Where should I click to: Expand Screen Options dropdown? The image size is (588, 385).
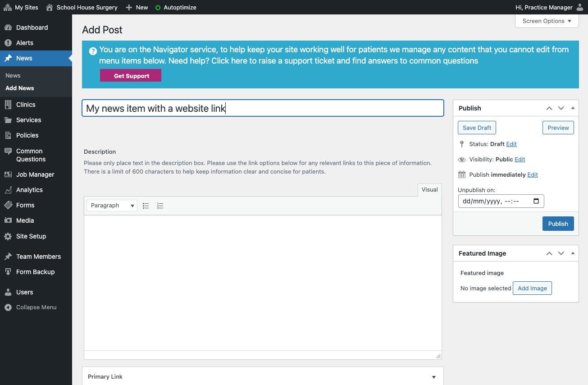(x=547, y=21)
